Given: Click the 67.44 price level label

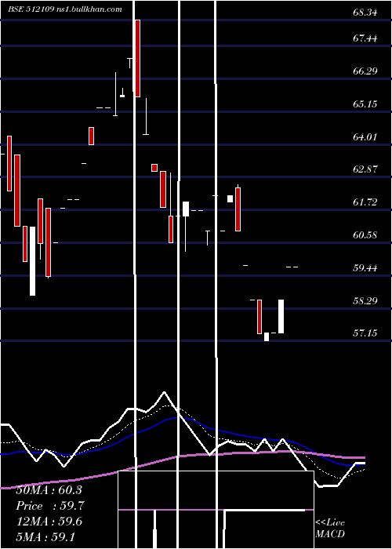Looking at the screenshot, I should point(365,38).
